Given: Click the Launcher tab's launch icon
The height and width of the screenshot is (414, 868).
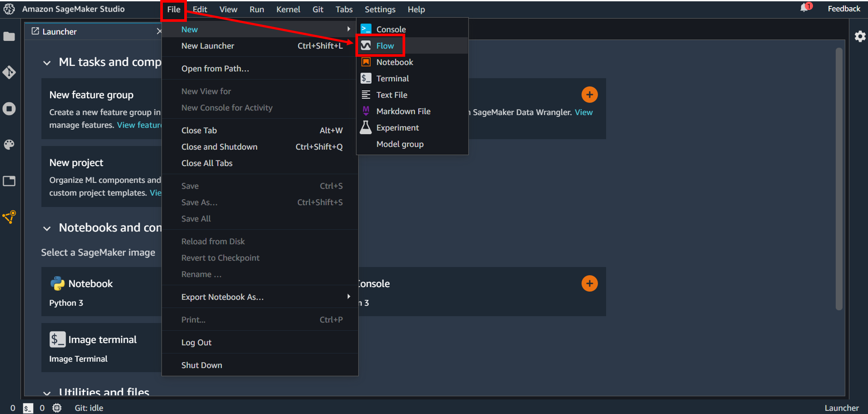Looking at the screenshot, I should tap(35, 31).
